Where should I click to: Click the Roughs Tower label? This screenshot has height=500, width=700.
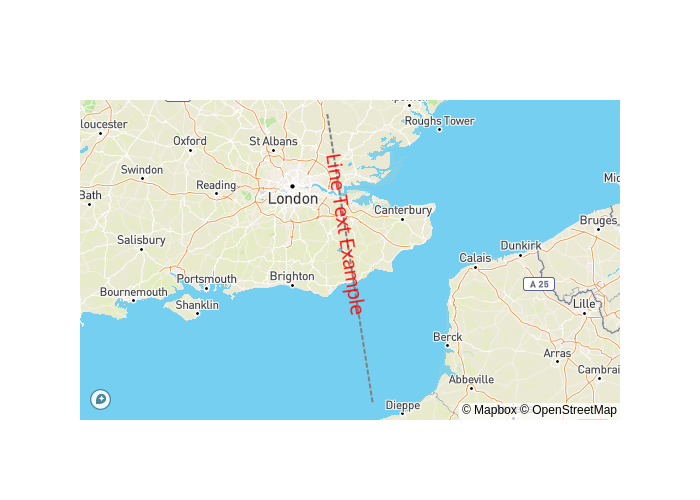click(440, 121)
